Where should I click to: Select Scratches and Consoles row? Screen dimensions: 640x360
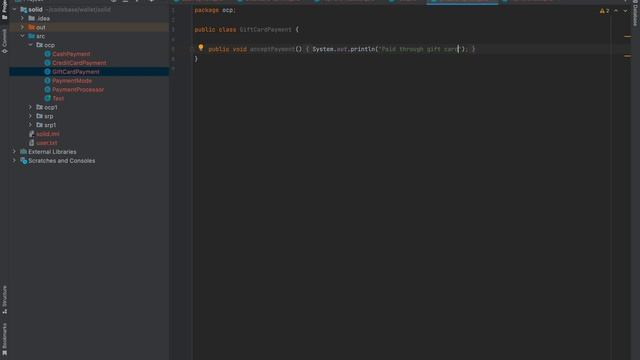[x=89, y=161]
